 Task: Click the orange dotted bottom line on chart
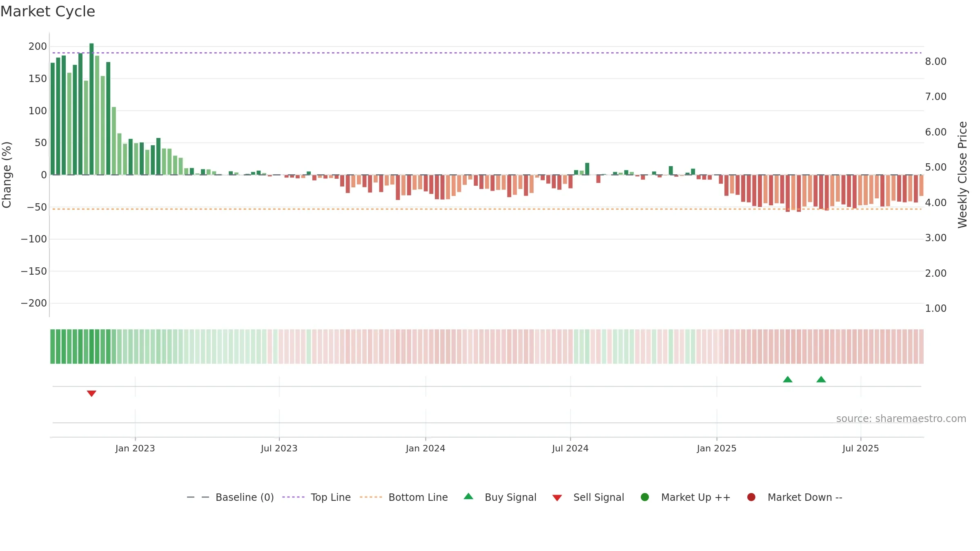(487, 209)
